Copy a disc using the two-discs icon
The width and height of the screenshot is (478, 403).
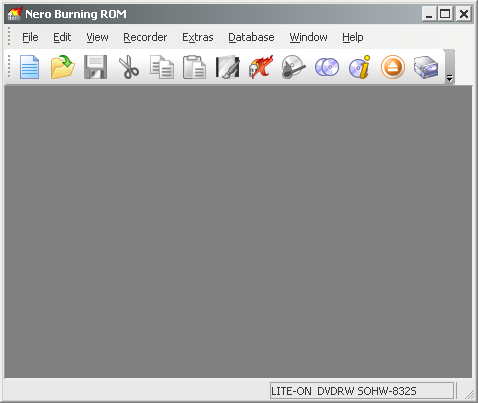point(327,67)
